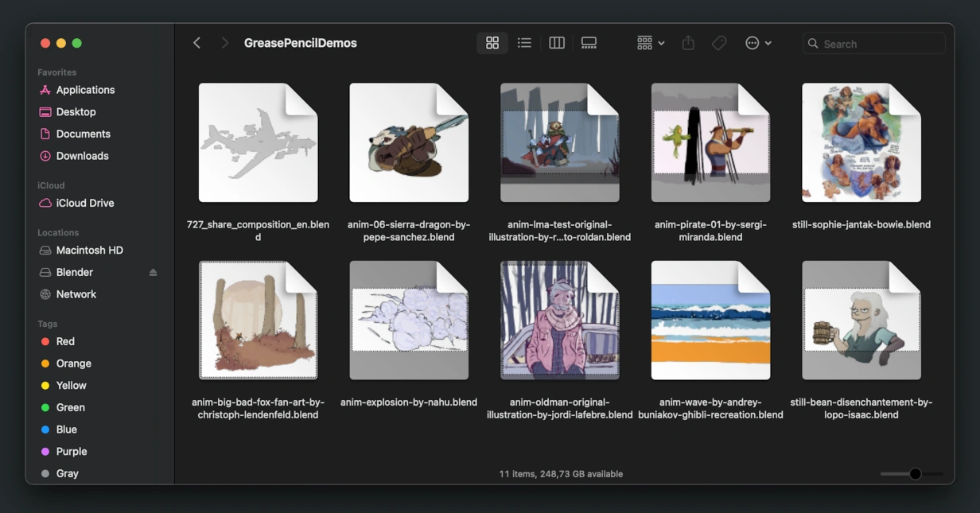Switch to Column view
The image size is (980, 513).
556,43
